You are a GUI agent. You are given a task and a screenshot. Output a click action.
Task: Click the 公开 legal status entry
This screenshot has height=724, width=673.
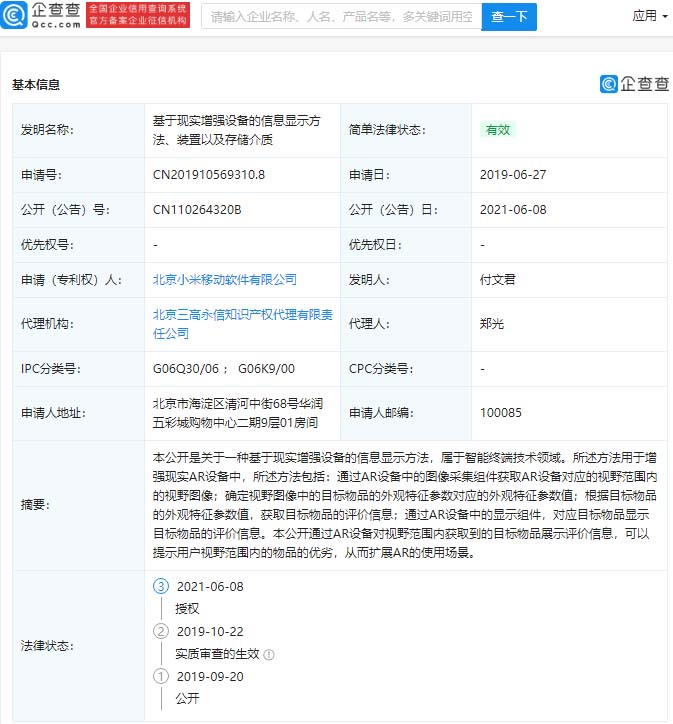click(x=187, y=699)
